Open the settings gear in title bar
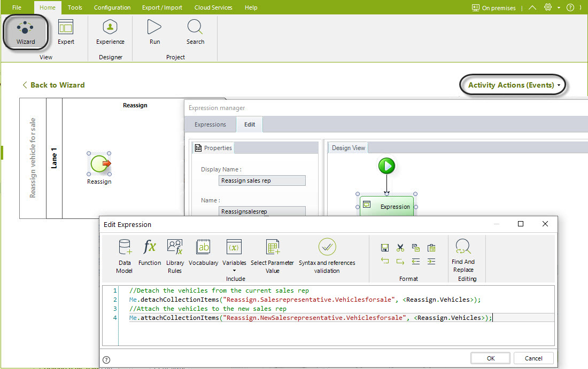 coord(548,7)
